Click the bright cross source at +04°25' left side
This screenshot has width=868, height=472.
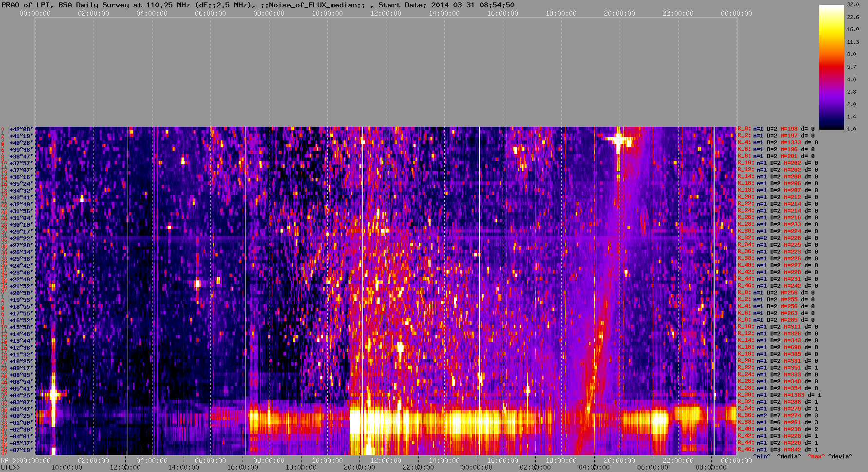point(53,394)
